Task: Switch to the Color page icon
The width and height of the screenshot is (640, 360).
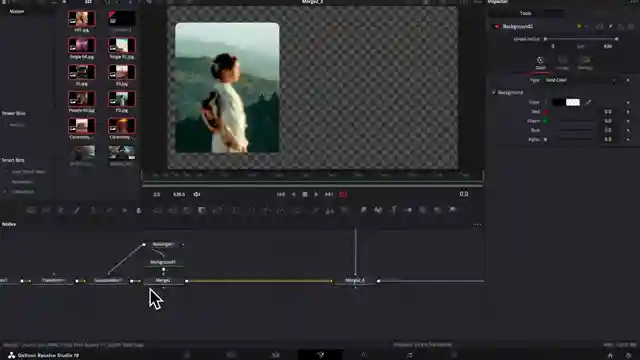Action: (x=364, y=355)
